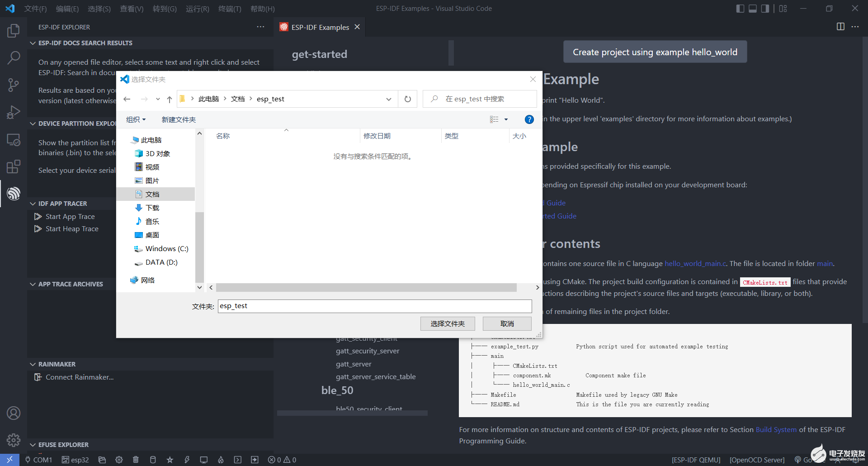The width and height of the screenshot is (868, 466).
Task: Click the execute custom task icon
Action: pyautogui.click(x=255, y=460)
